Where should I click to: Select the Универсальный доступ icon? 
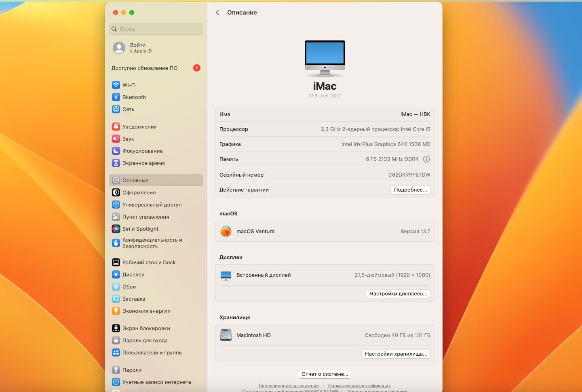pyautogui.click(x=116, y=204)
